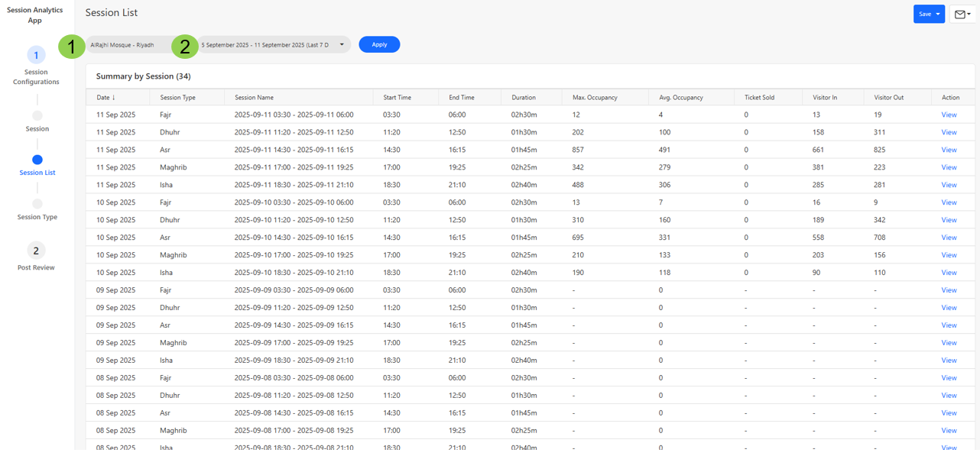Click the Avg. Occupancy column header

pyautogui.click(x=680, y=98)
